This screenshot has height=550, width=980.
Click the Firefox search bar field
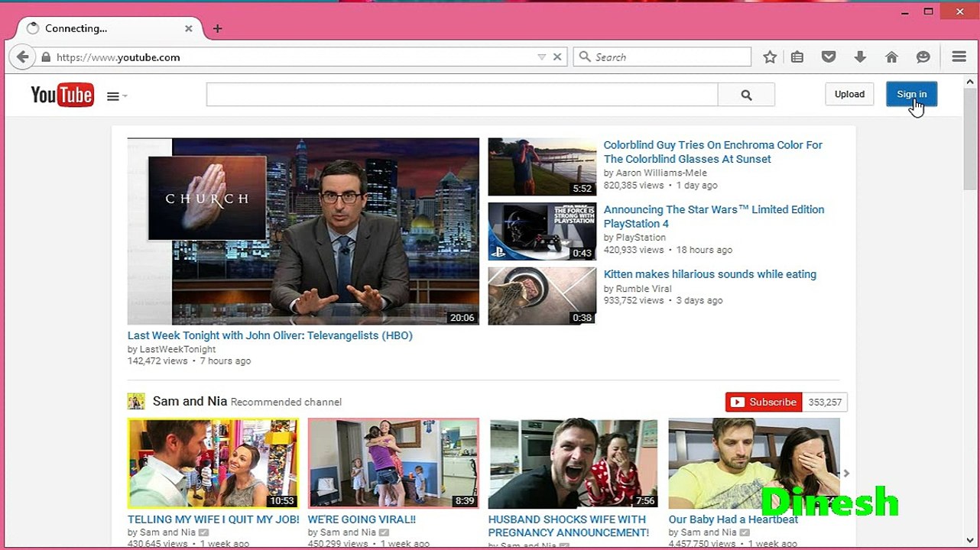pos(662,57)
